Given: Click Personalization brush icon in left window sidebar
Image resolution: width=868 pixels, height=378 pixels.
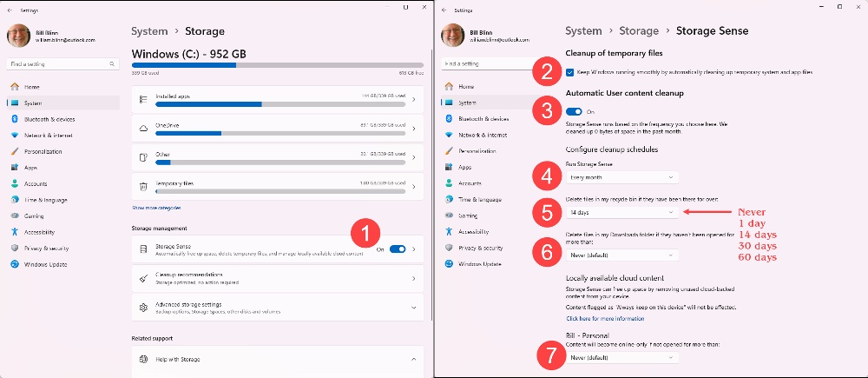Looking at the screenshot, I should click(15, 151).
